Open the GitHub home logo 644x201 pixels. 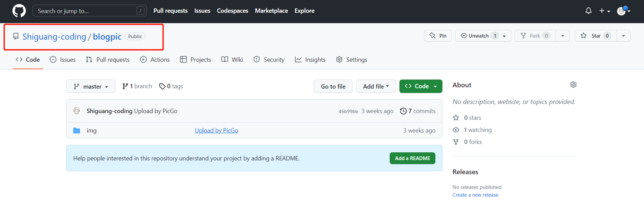point(19,11)
